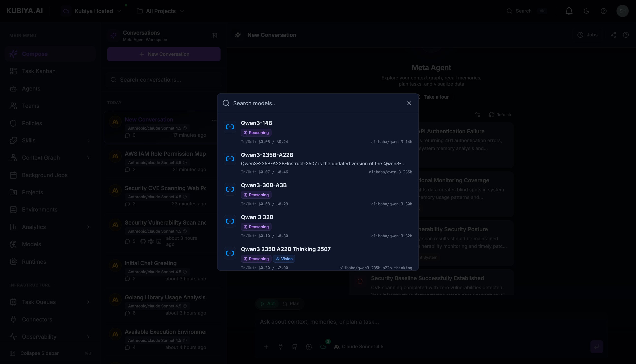This screenshot has height=364, width=636.
Task: Open the notifications bell
Action: [x=569, y=11]
